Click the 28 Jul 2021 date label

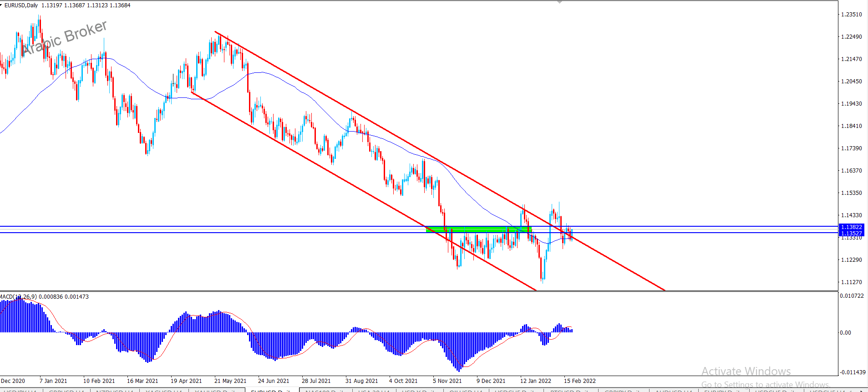pos(316,381)
